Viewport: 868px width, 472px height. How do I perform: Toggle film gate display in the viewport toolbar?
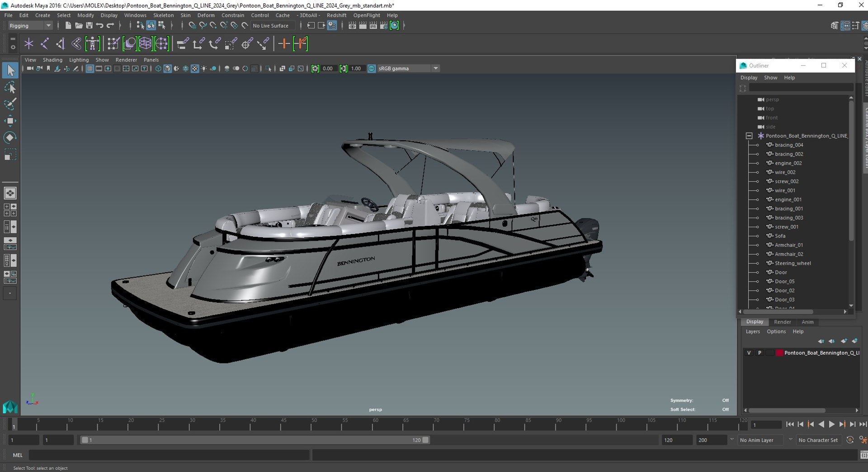click(99, 68)
